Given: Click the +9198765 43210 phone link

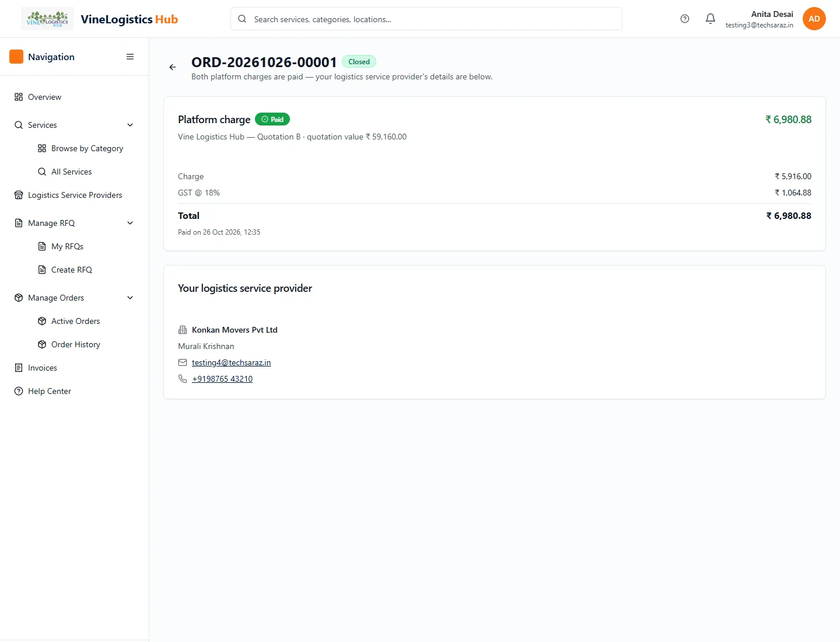Looking at the screenshot, I should click(222, 379).
